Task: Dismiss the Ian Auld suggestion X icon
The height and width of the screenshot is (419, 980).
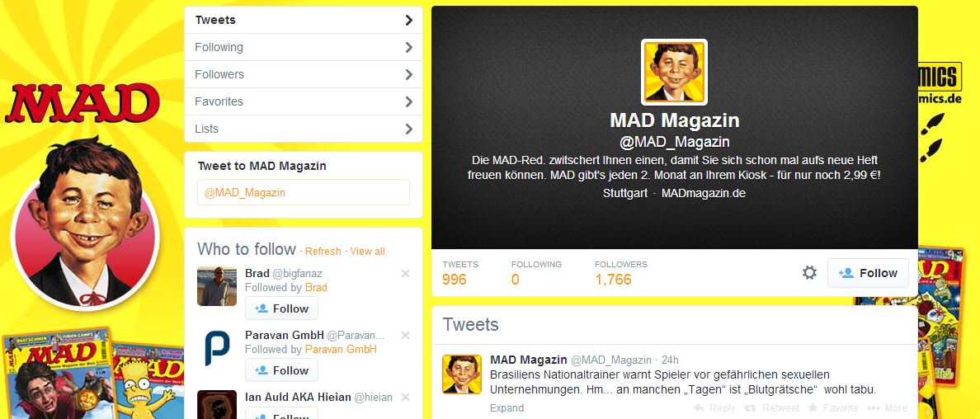Action: (x=405, y=397)
